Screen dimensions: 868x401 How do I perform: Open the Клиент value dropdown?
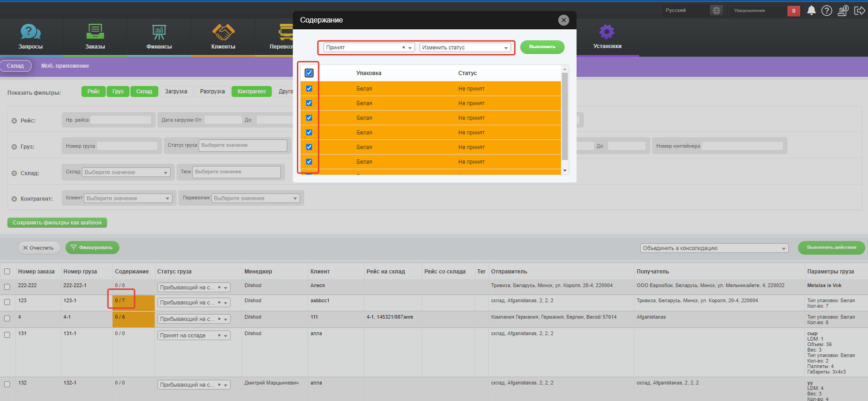tap(128, 198)
